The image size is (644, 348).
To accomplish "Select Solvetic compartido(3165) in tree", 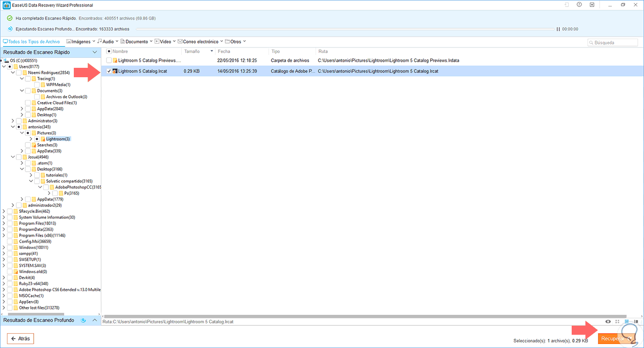I will 69,181.
